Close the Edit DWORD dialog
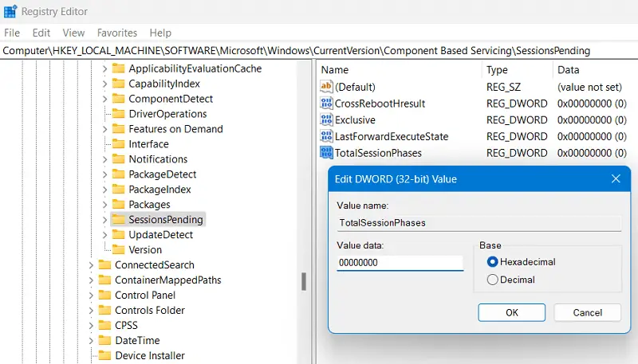This screenshot has width=638, height=364. pyautogui.click(x=616, y=179)
